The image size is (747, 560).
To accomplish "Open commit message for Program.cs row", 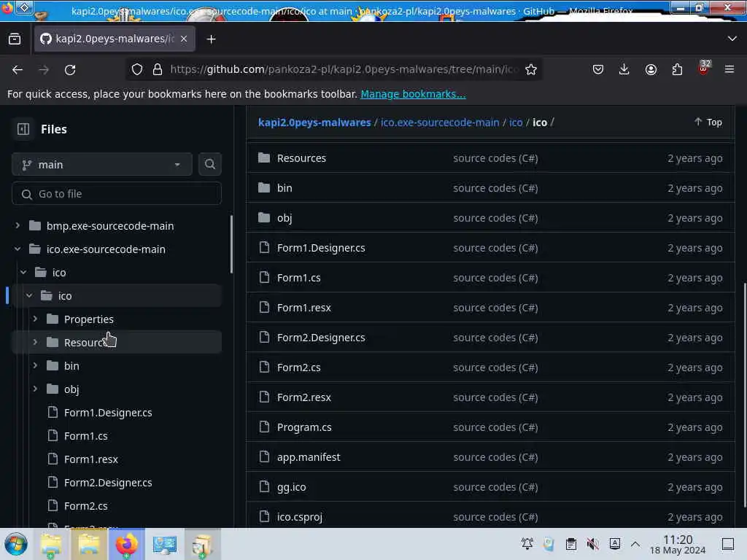I will (495, 427).
